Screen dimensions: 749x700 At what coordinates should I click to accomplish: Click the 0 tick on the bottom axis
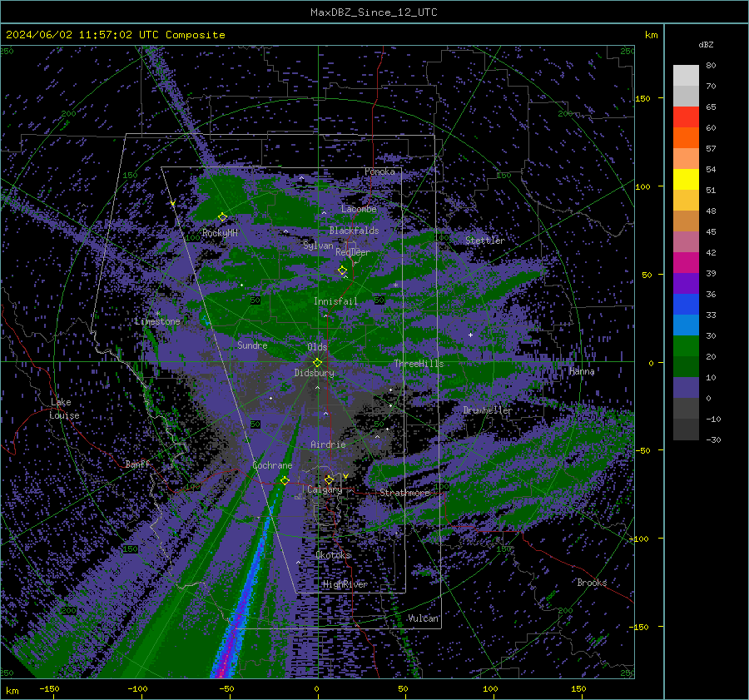pos(316,689)
